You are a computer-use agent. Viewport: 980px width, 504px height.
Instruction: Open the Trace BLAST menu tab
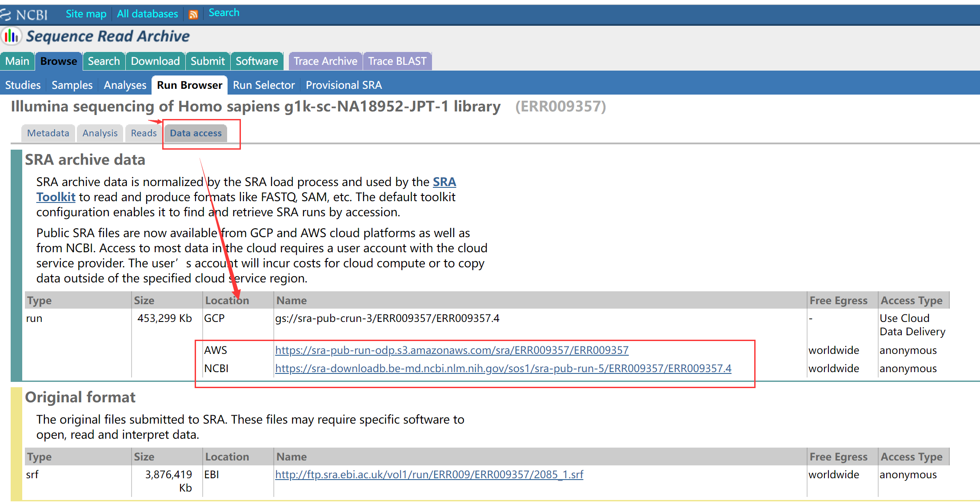(x=397, y=61)
